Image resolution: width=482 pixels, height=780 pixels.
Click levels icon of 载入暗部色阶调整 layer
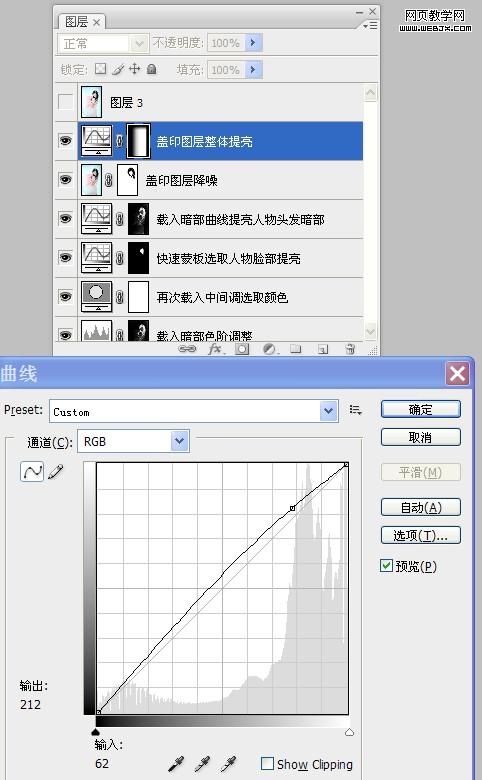click(96, 330)
